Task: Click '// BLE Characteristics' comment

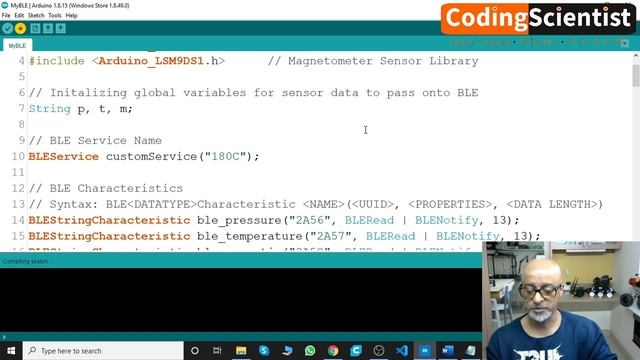Action: 106,188
